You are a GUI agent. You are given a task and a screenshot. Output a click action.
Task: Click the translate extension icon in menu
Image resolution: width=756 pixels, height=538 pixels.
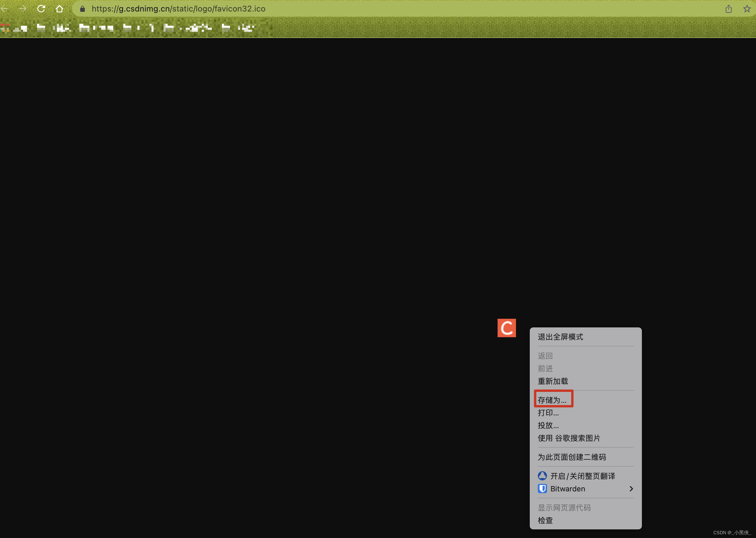tap(542, 476)
